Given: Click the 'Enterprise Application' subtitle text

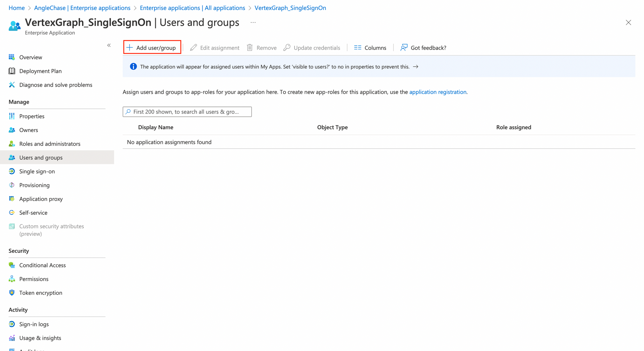Looking at the screenshot, I should point(50,33).
